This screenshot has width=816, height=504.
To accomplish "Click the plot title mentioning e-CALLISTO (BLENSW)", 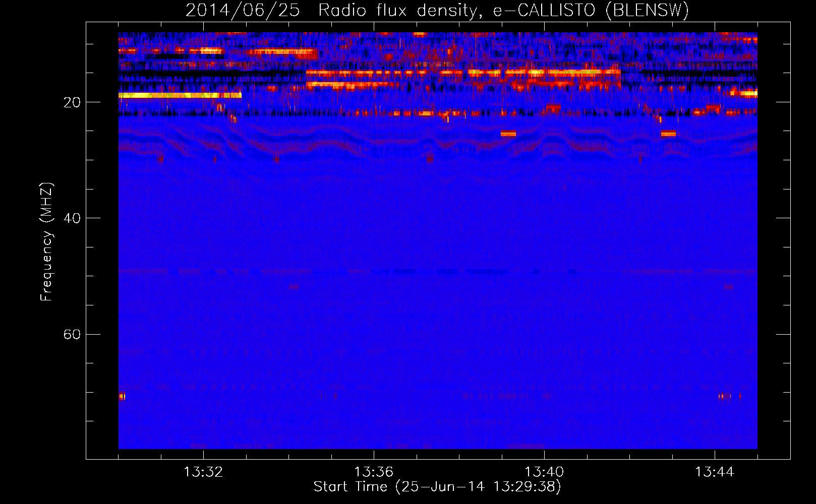I will click(x=437, y=10).
